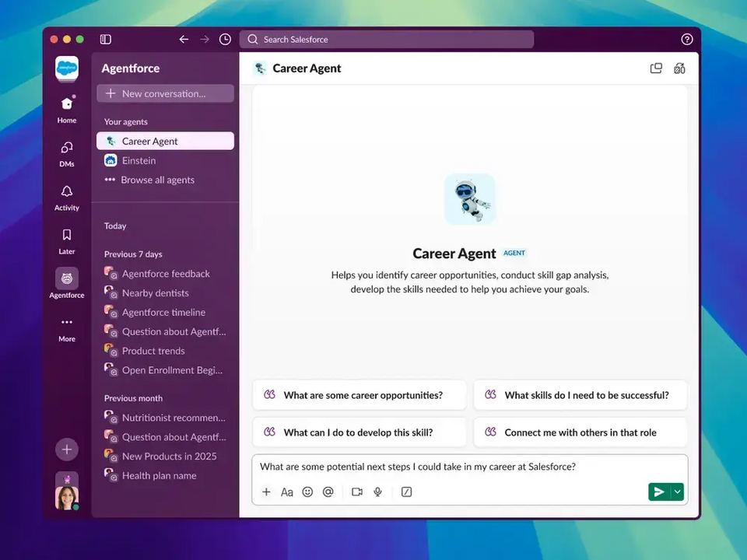Open More in the left rail
Screen dimensions: 747x560
(x=67, y=330)
